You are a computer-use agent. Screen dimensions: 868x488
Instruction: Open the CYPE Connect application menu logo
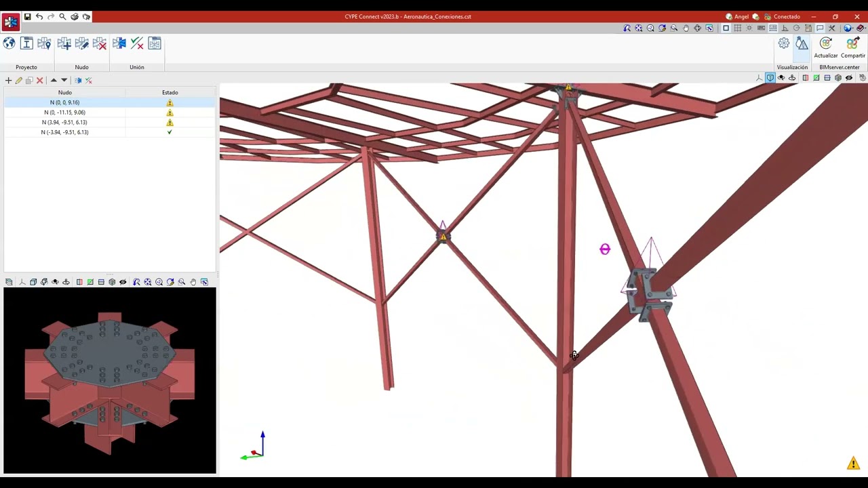(x=10, y=22)
